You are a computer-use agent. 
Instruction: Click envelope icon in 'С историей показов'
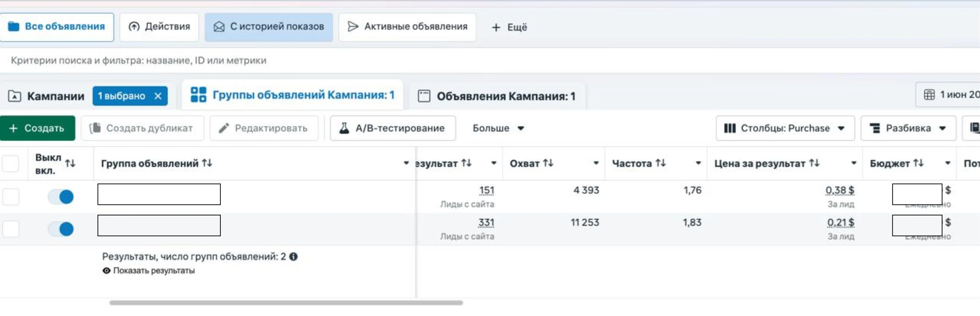point(219,27)
